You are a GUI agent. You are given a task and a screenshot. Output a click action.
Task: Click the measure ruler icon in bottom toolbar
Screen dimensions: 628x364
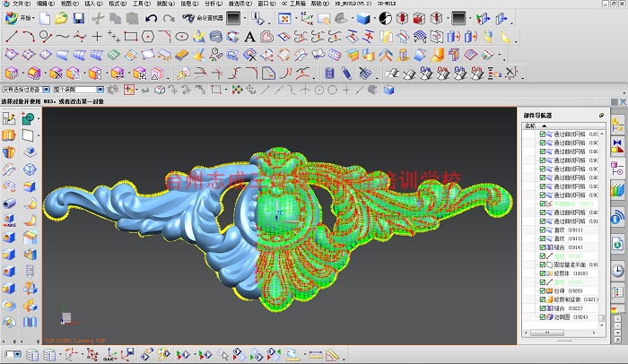316,354
